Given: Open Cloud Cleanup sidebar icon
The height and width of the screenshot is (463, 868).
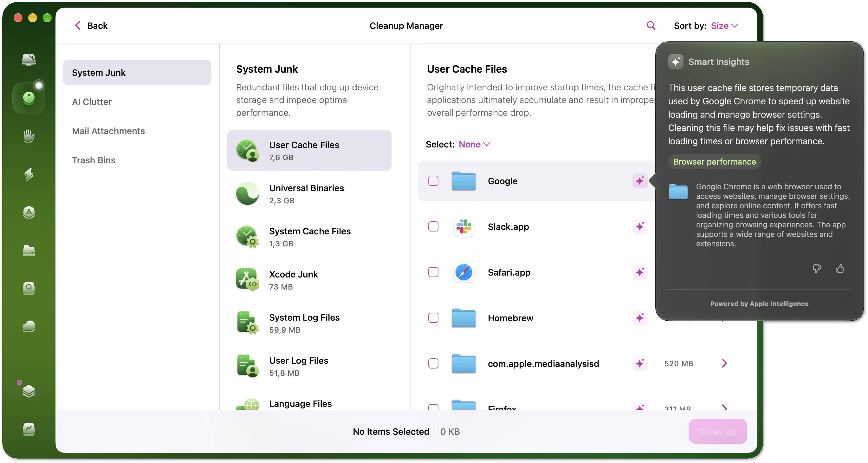Looking at the screenshot, I should pos(29,326).
